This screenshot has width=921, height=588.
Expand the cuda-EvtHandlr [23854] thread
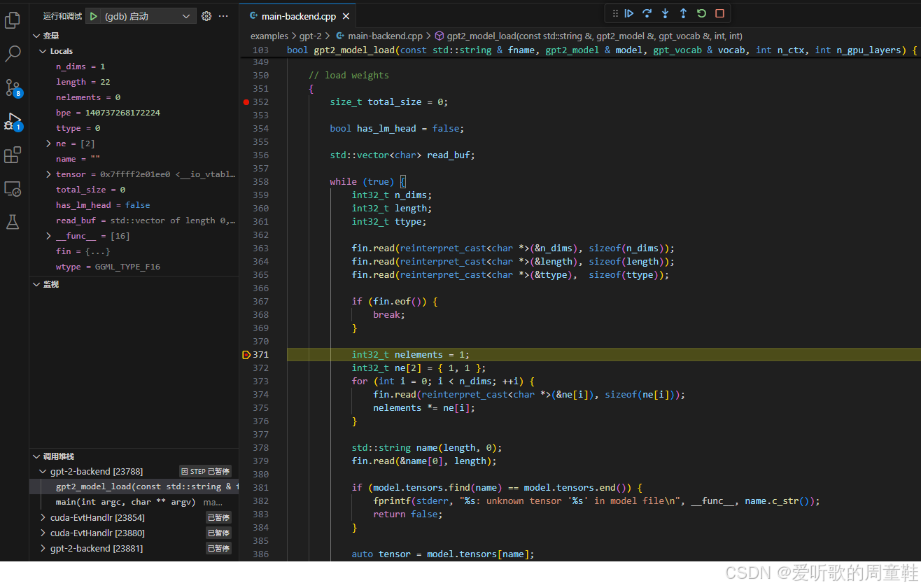pos(43,518)
